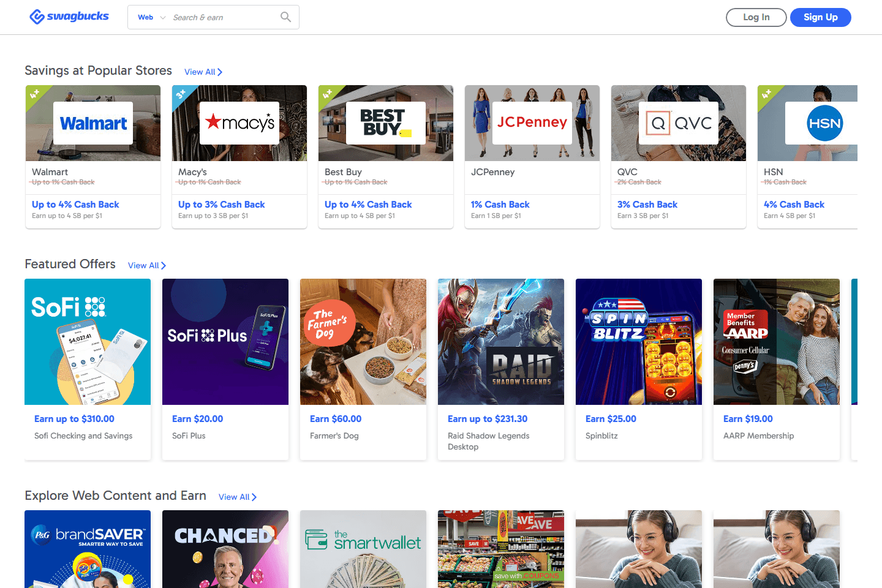Click the Spinblitz offer name text
Screen dimensions: 882x588
pos(601,436)
